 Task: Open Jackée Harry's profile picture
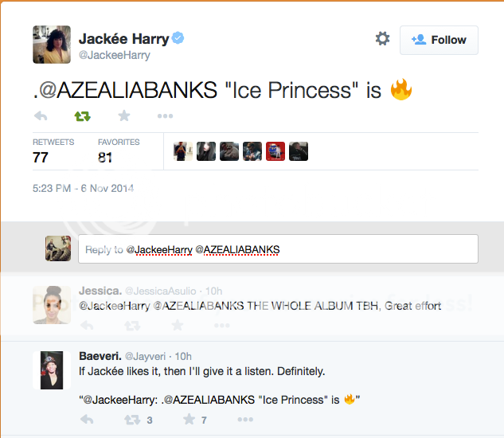(x=50, y=44)
